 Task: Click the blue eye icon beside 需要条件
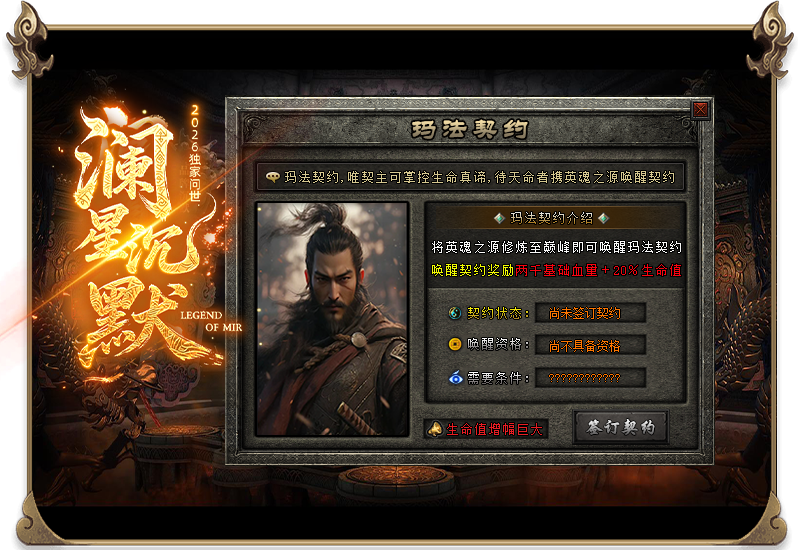click(x=455, y=378)
